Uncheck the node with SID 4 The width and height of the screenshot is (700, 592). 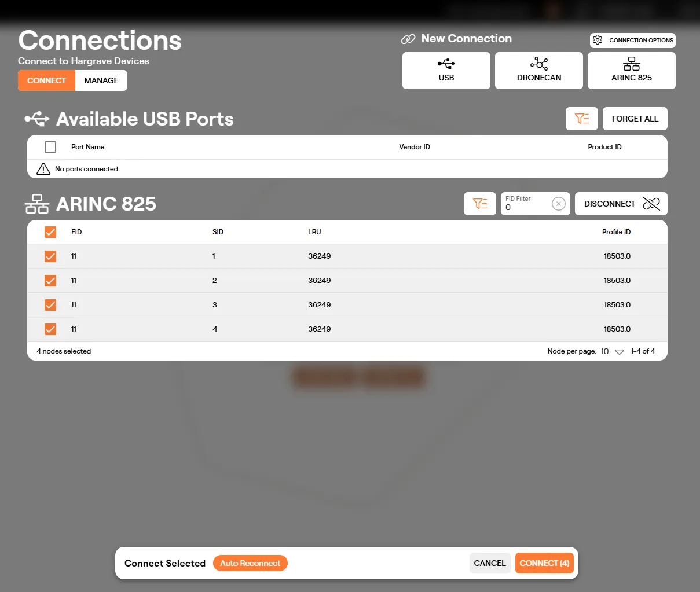coord(50,329)
